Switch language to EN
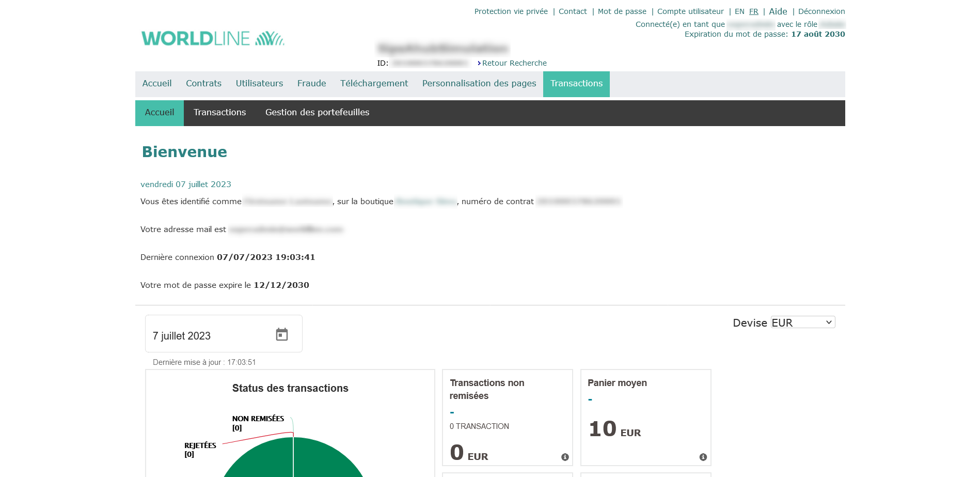 (739, 11)
